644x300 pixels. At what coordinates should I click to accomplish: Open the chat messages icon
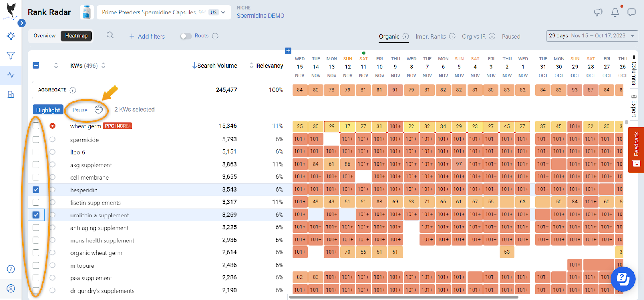pos(632,12)
